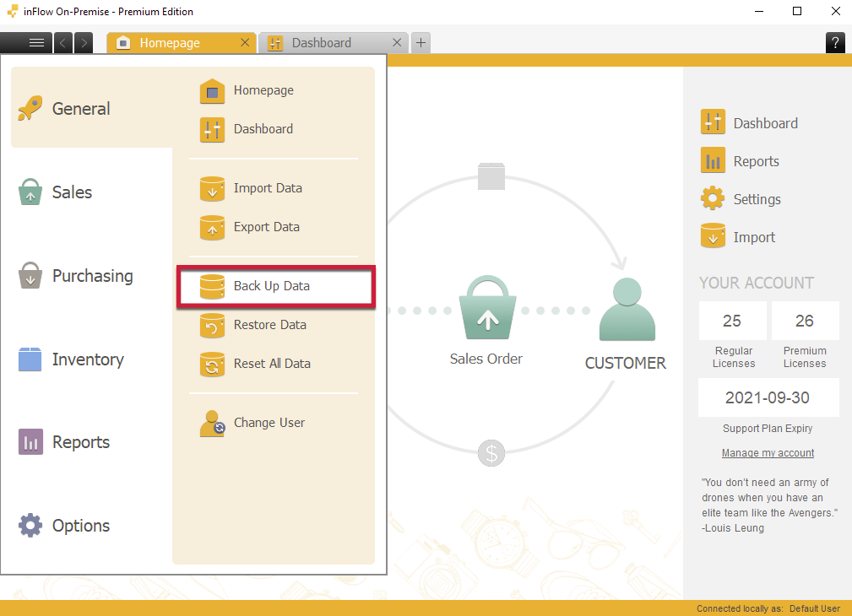Open Dashboard link in right sidebar
The height and width of the screenshot is (616, 852).
[x=766, y=123]
